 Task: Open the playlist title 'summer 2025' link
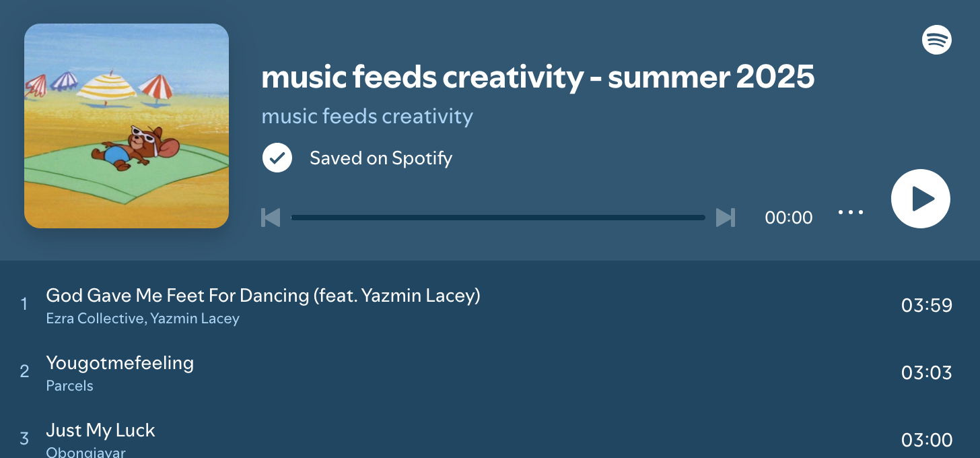pos(538,77)
